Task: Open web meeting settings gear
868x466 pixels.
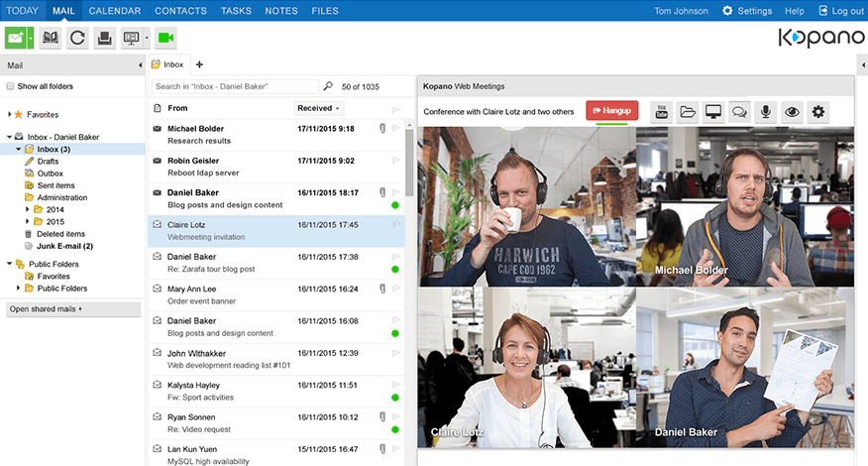Action: pyautogui.click(x=817, y=111)
